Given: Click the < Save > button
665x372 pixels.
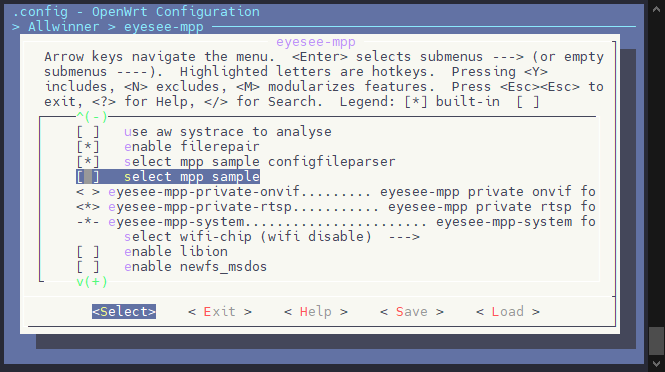Looking at the screenshot, I should [412, 312].
